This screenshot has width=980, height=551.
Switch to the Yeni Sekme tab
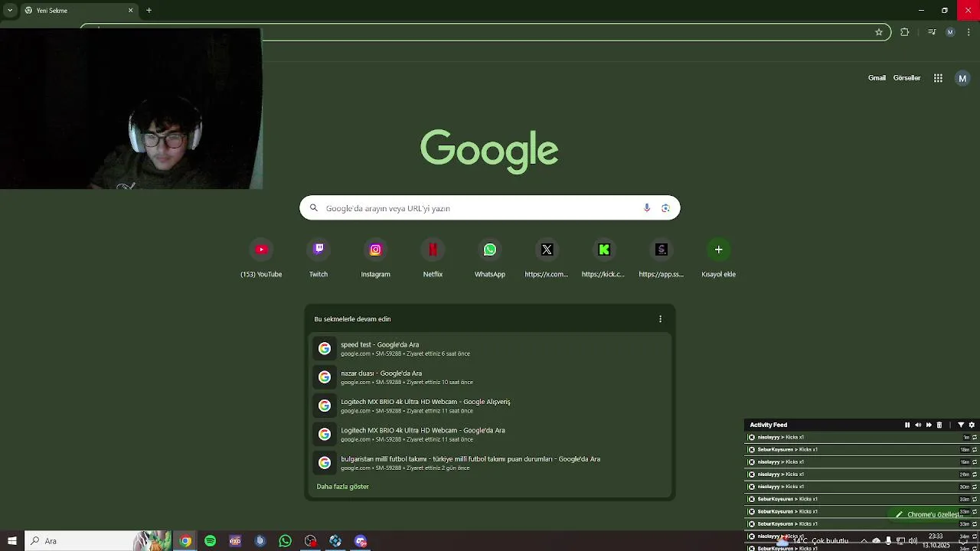tap(77, 11)
